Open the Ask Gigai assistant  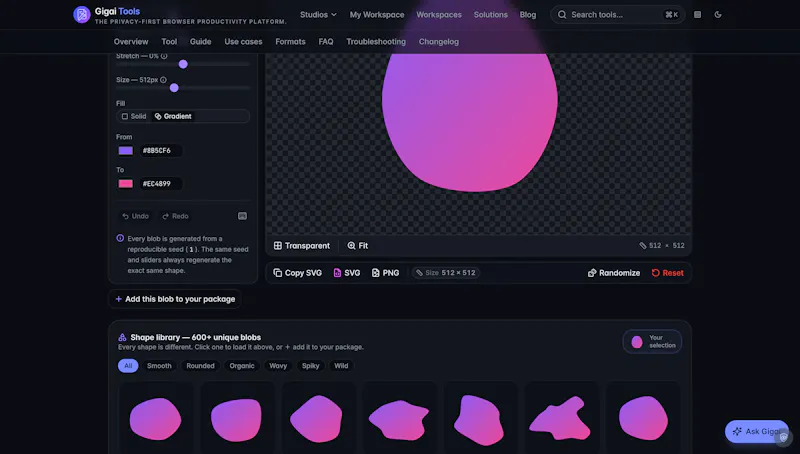[x=757, y=432]
